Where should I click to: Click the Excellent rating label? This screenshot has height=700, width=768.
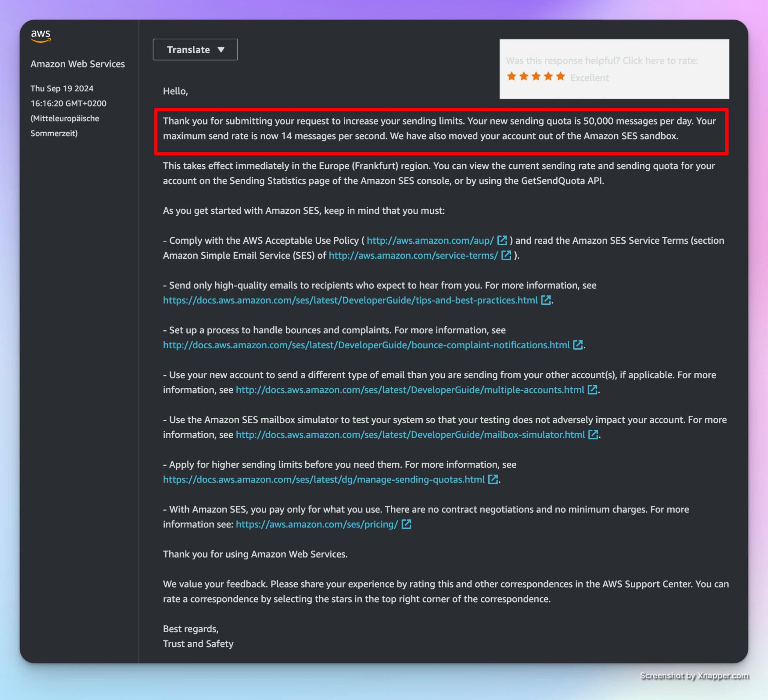[589, 78]
